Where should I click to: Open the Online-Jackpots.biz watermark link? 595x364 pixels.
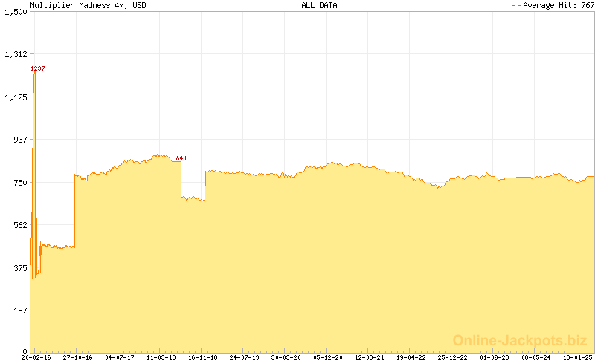click(520, 340)
